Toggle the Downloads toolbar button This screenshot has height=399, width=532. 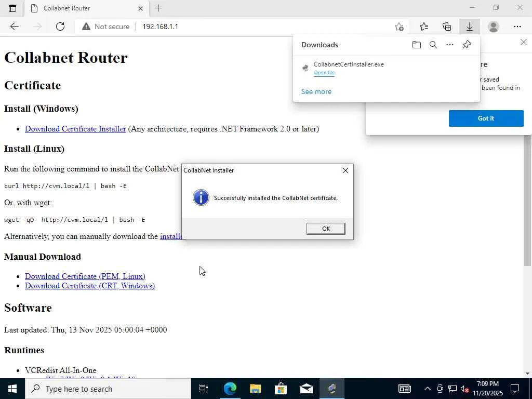coord(470,26)
